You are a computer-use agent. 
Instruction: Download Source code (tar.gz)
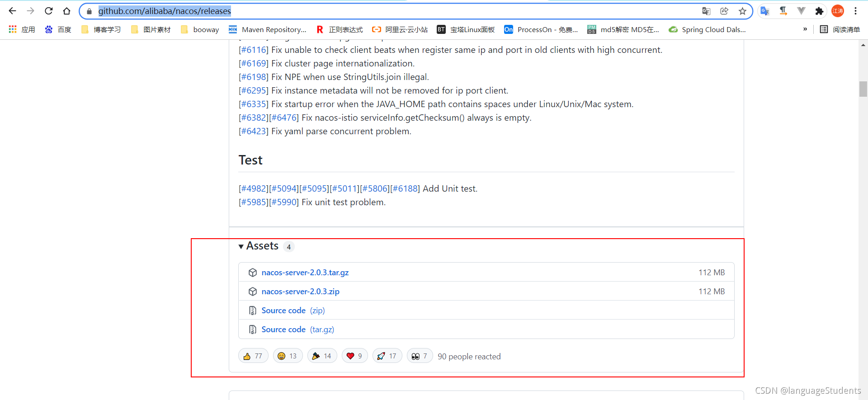298,329
